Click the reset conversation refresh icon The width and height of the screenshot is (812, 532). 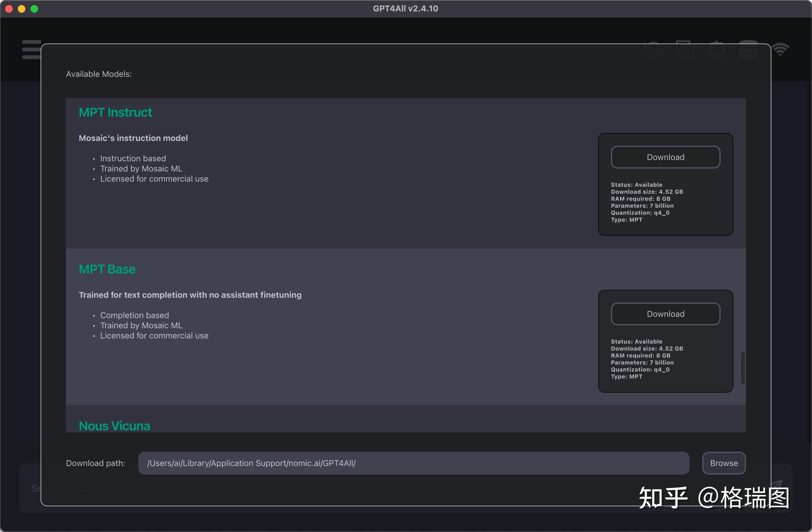654,50
